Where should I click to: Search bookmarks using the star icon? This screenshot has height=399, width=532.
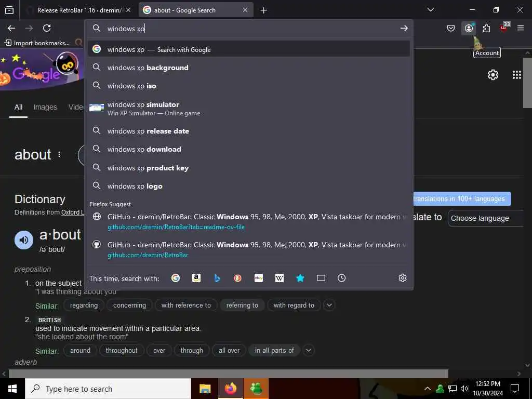[300, 278]
